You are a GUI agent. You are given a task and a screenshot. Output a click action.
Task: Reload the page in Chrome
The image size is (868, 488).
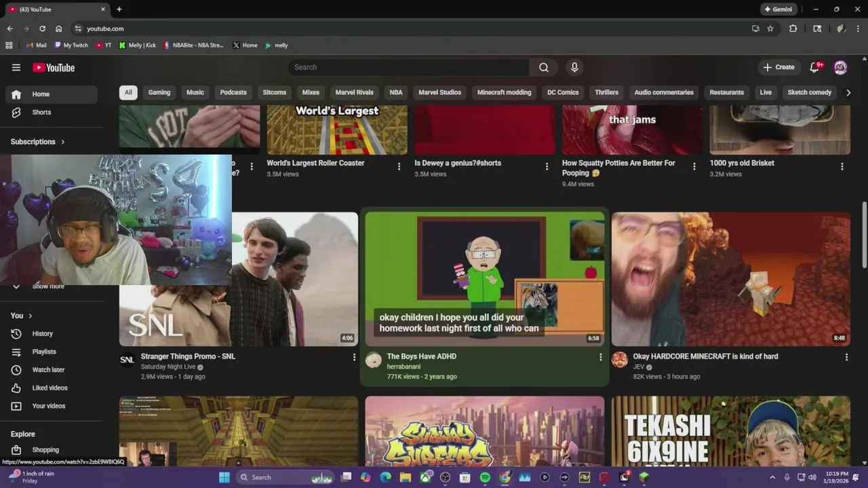tap(42, 28)
